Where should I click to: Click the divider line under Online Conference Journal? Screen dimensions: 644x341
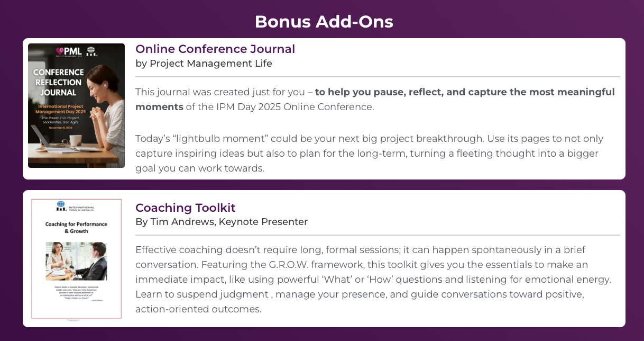378,77
